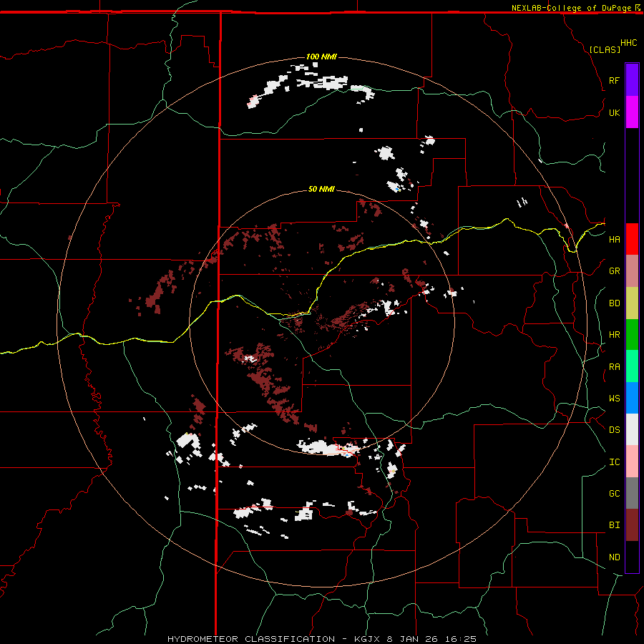Click the HA red legend swatch
The image size is (644, 644).
click(x=632, y=239)
